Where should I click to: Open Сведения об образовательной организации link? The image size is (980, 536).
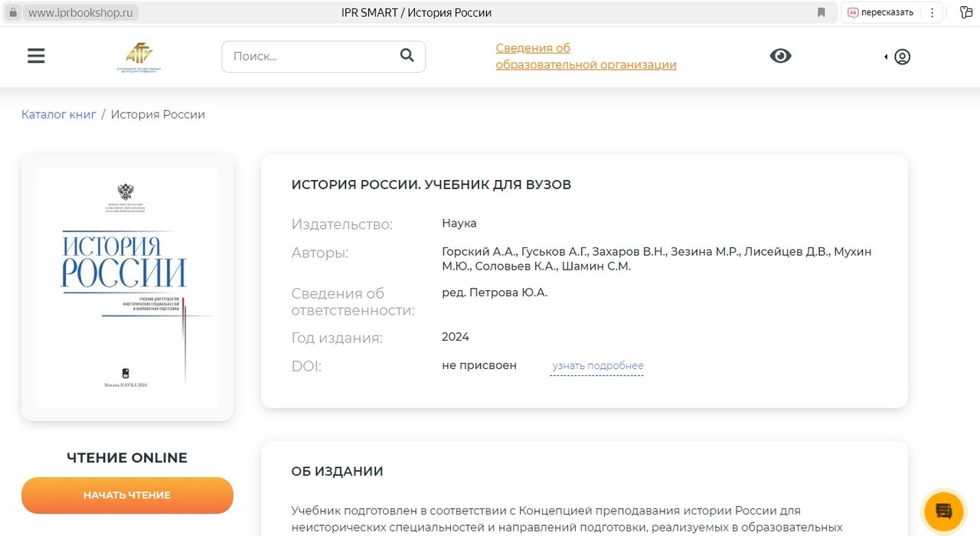[586, 57]
